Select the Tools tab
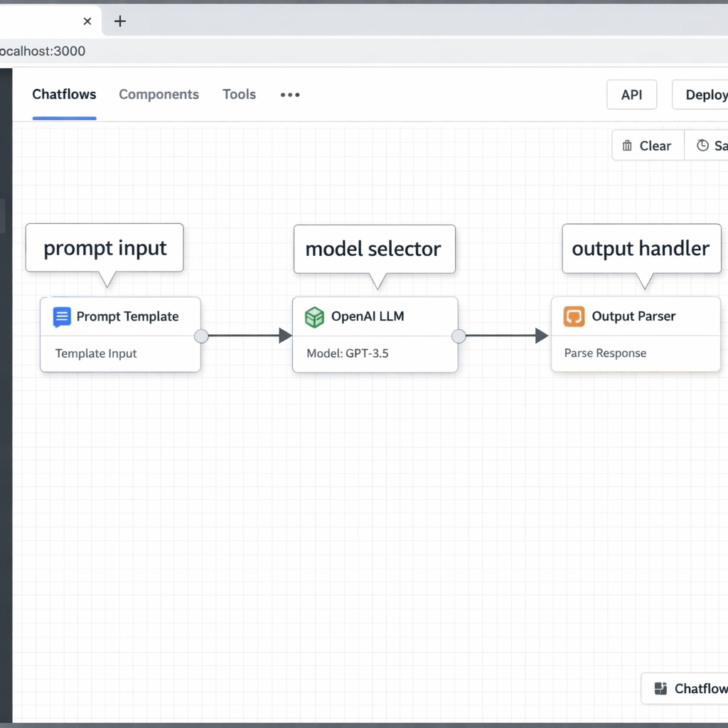The image size is (728, 728). (239, 95)
